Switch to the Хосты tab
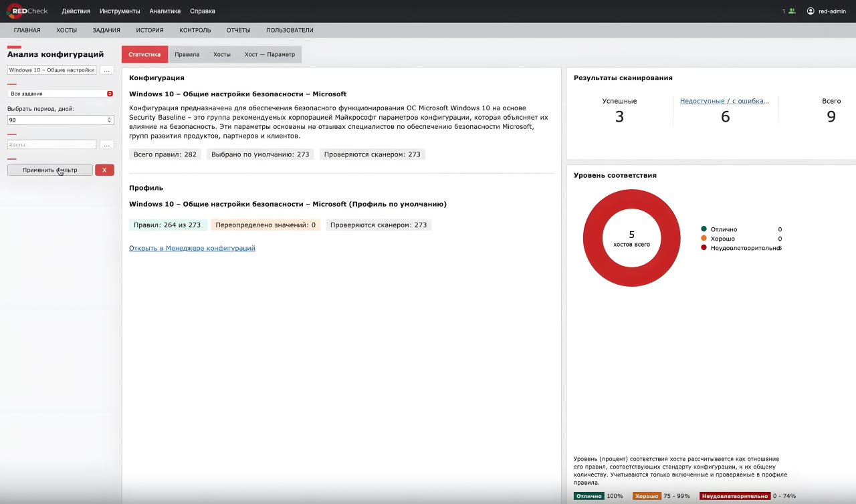This screenshot has width=856, height=504. pos(222,54)
